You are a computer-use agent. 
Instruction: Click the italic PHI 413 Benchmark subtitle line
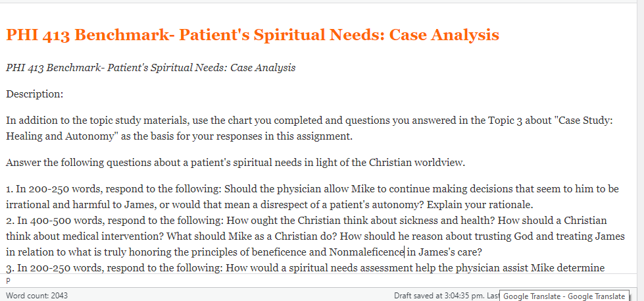(151, 68)
